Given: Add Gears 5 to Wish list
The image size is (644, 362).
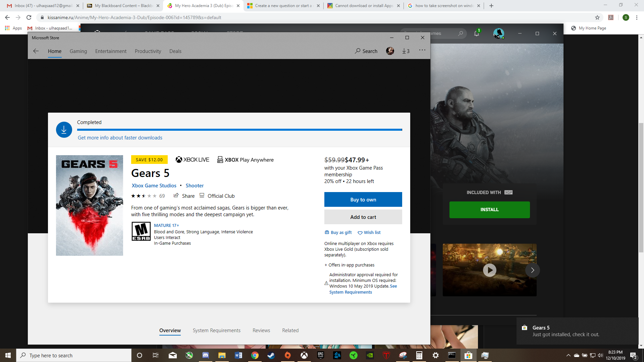Looking at the screenshot, I should pos(369,232).
